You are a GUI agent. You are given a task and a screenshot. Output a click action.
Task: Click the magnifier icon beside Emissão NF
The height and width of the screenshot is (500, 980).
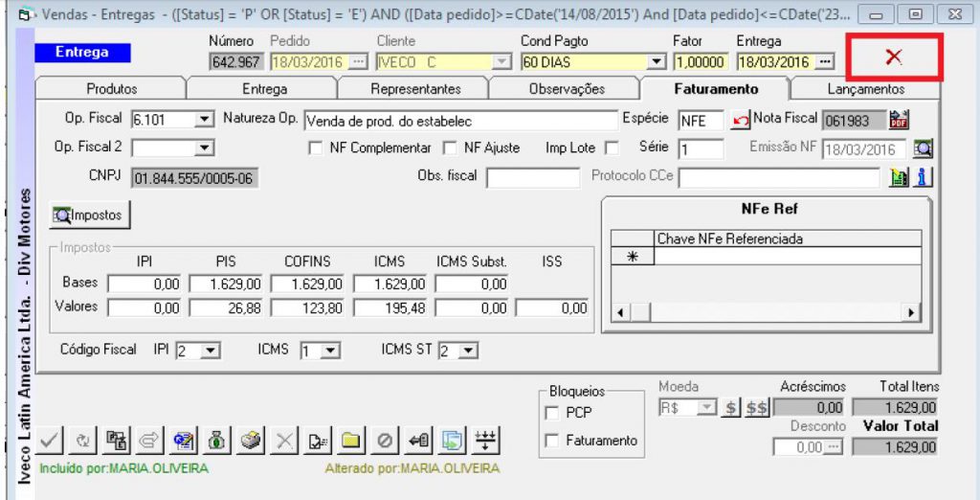tap(922, 149)
